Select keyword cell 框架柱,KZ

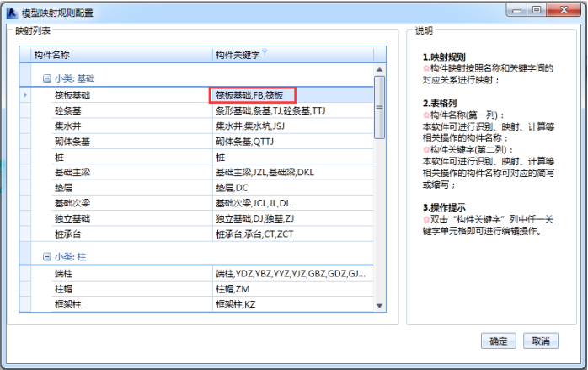[x=293, y=304]
